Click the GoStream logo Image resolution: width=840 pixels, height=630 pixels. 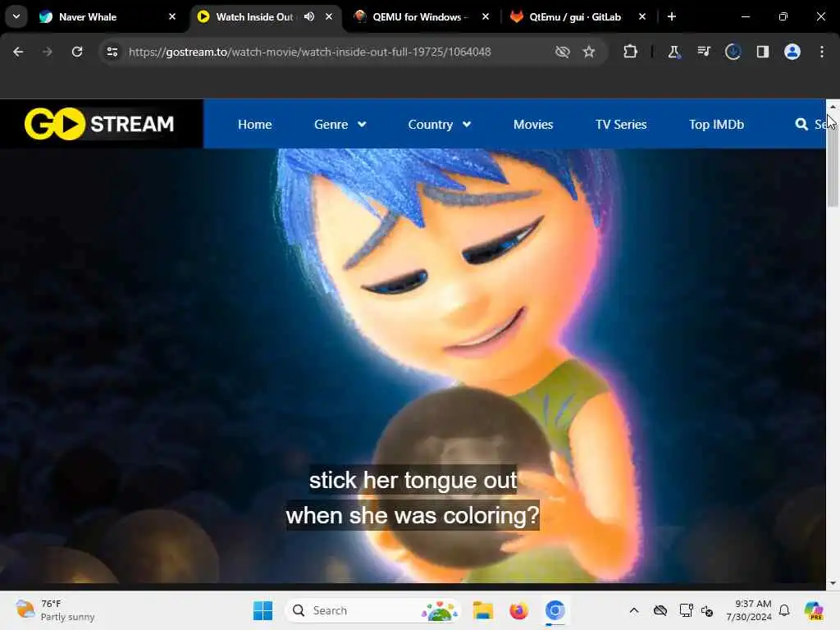(99, 124)
